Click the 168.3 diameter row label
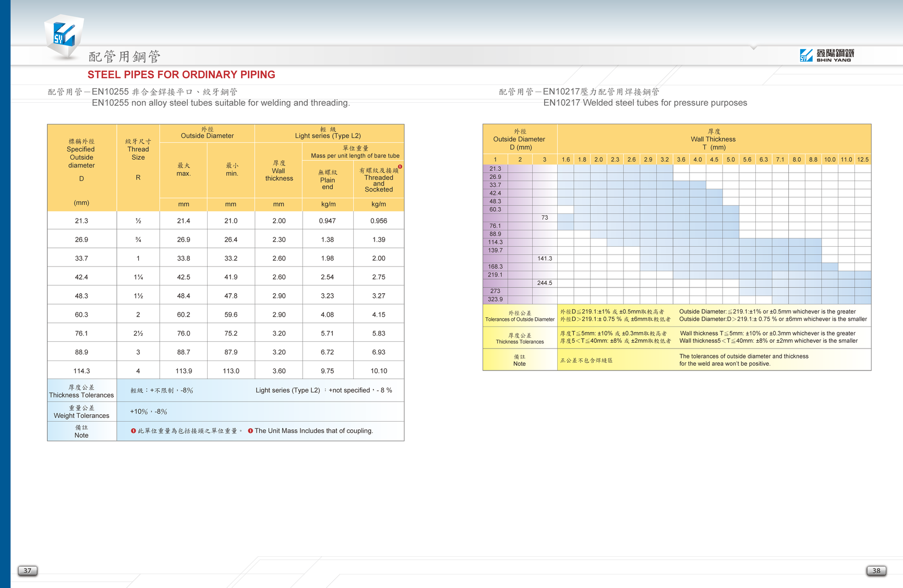The width and height of the screenshot is (903, 588). point(496,267)
